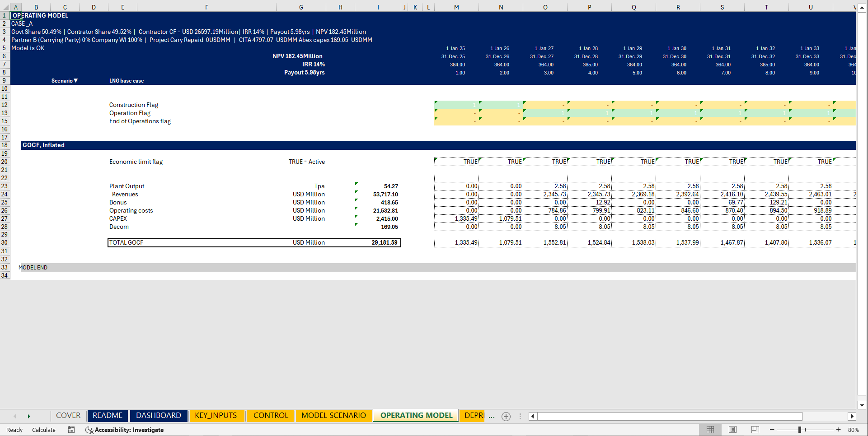Insert a new sheet with the plus icon
The image size is (868, 436).
[x=506, y=416]
